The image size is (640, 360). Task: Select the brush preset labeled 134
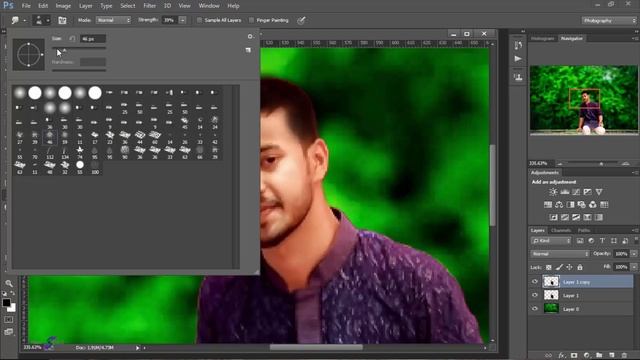pos(65,153)
